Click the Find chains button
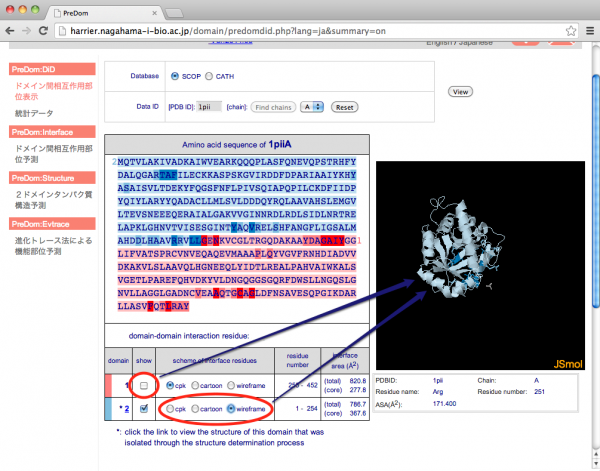 pos(273,106)
